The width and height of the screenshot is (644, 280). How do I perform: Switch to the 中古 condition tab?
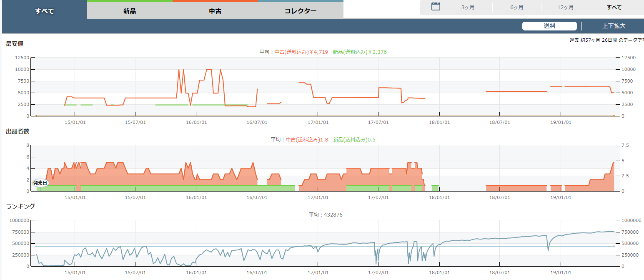pyautogui.click(x=215, y=11)
